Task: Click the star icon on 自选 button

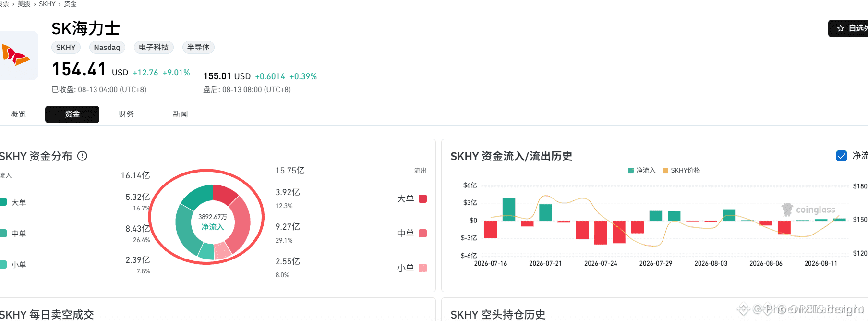Action: (x=840, y=28)
